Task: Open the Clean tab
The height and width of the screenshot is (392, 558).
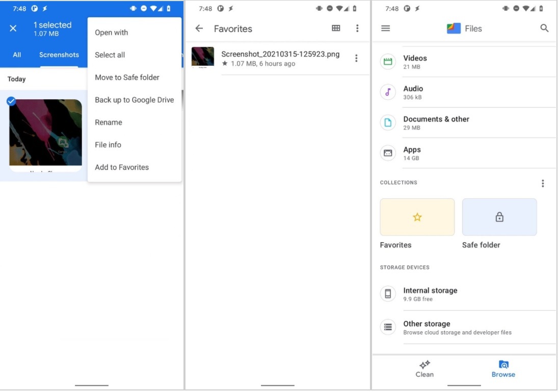Action: pyautogui.click(x=424, y=369)
